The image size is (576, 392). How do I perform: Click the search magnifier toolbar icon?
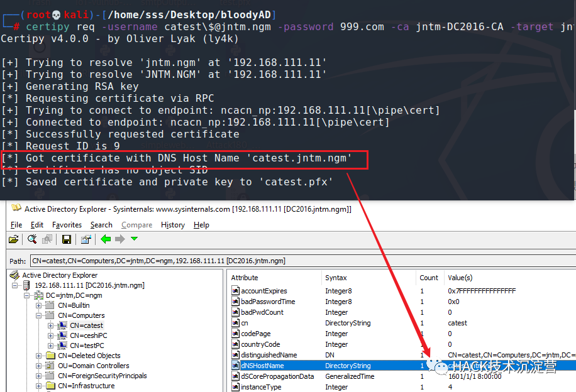(x=32, y=239)
